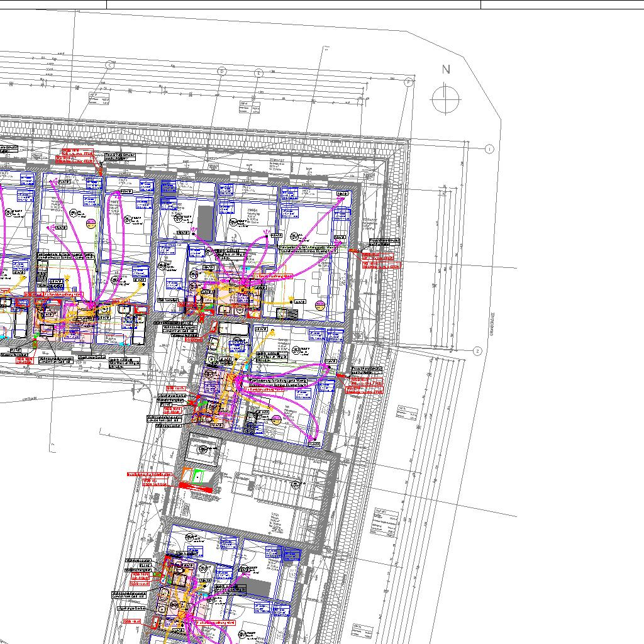Select the large red filled bar near stairwell
Viewport: 644px width, 644px height.
196,487
